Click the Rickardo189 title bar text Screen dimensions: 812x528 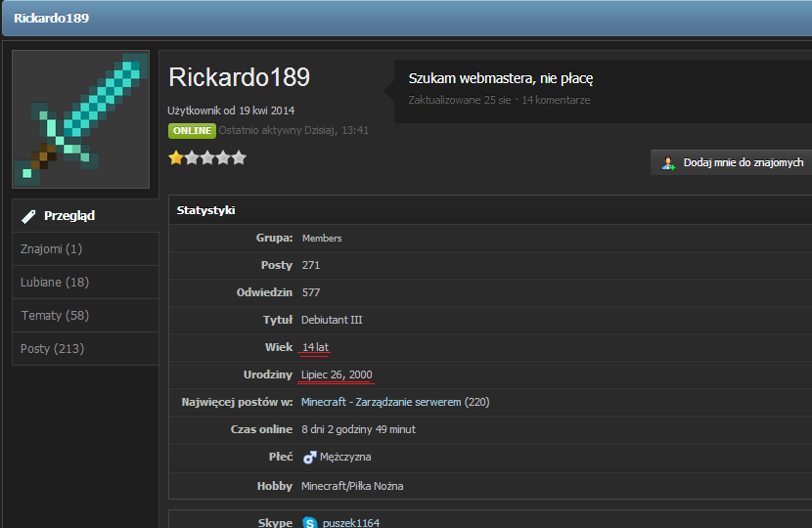pyautogui.click(x=51, y=19)
